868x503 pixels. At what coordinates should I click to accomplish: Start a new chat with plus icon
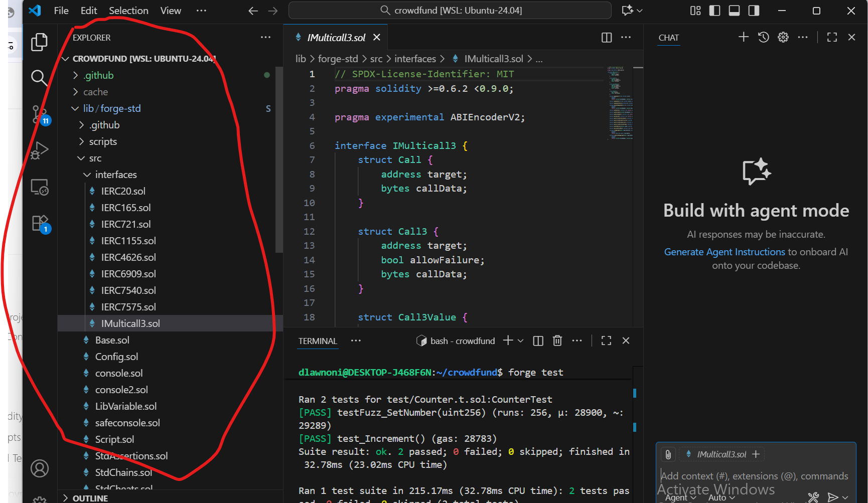tap(743, 37)
